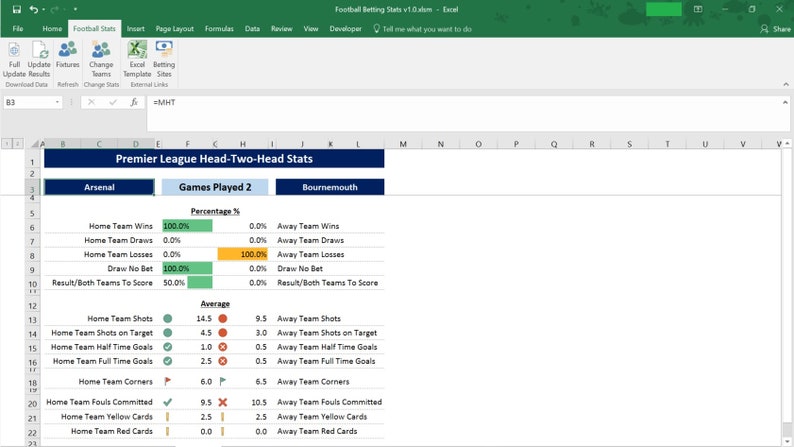
Task: Open the Undo history dropdown arrow
Action: coord(44,9)
